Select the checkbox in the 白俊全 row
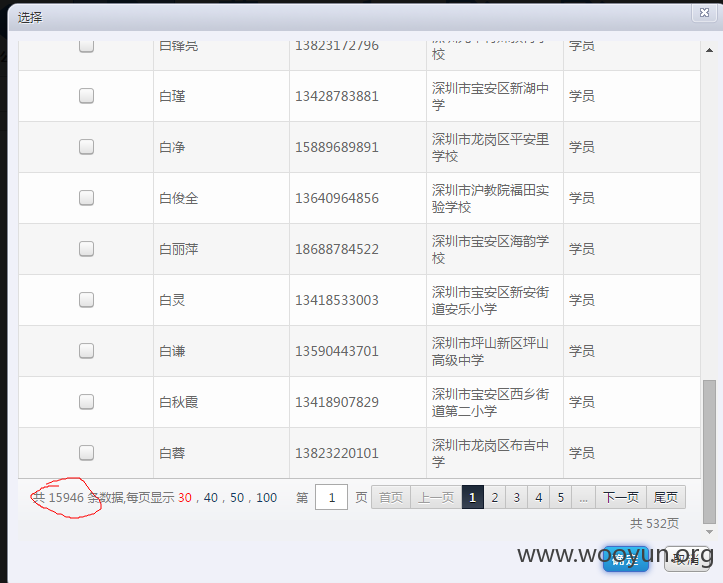This screenshot has width=723, height=583. click(86, 198)
